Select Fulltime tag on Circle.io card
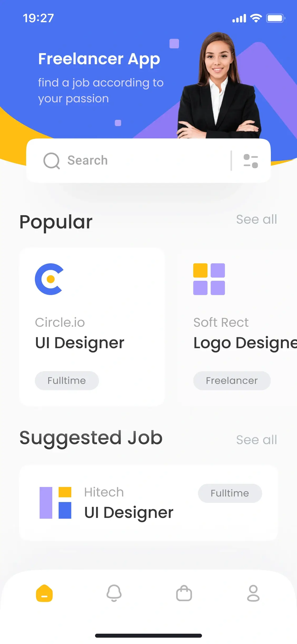Viewport: 297px width, 644px height. (67, 381)
